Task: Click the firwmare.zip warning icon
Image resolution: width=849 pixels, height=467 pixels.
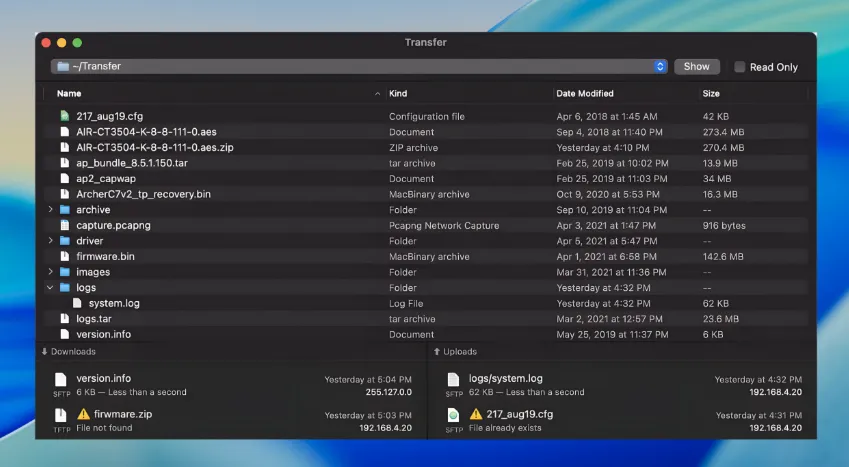Action: 83,414
